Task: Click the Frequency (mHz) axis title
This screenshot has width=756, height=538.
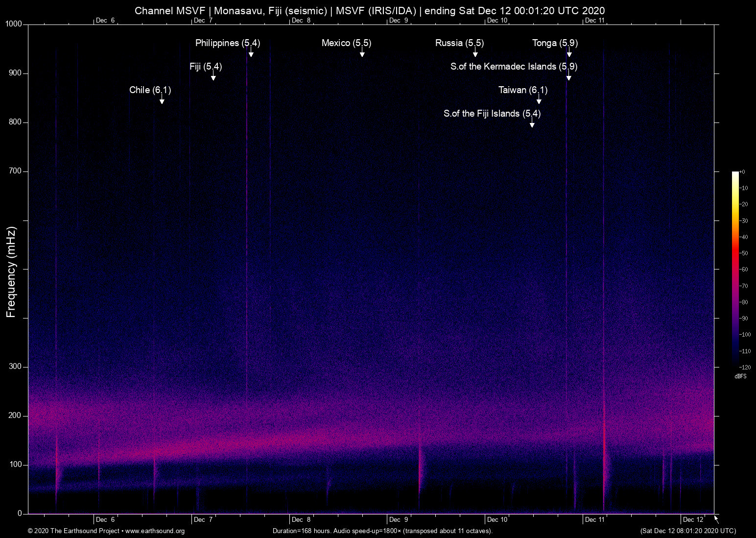Action: [x=11, y=269]
